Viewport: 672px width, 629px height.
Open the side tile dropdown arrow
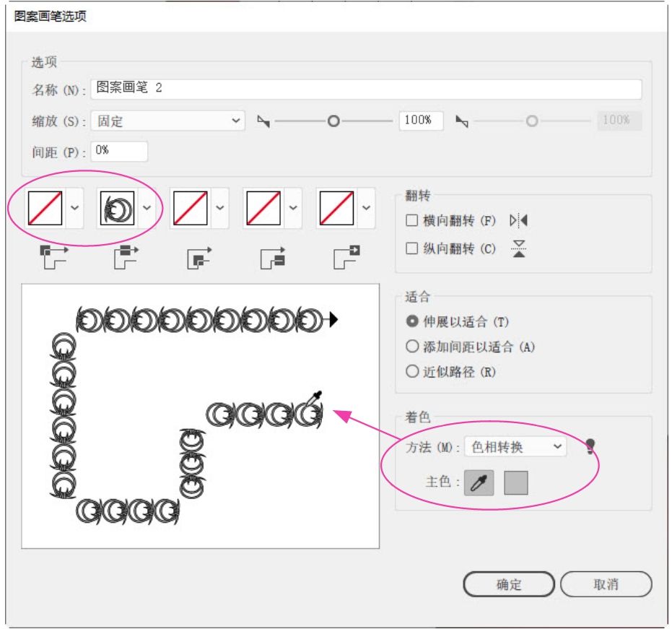pyautogui.click(x=147, y=208)
